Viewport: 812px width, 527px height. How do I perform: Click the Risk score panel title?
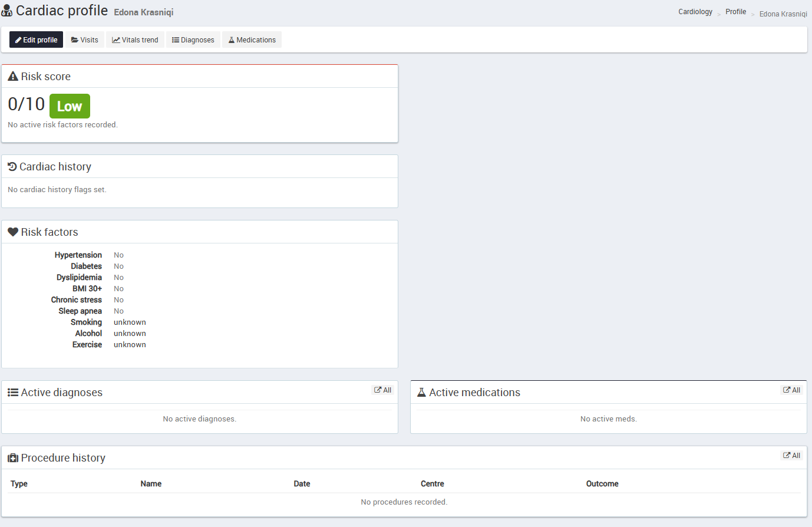coord(46,76)
